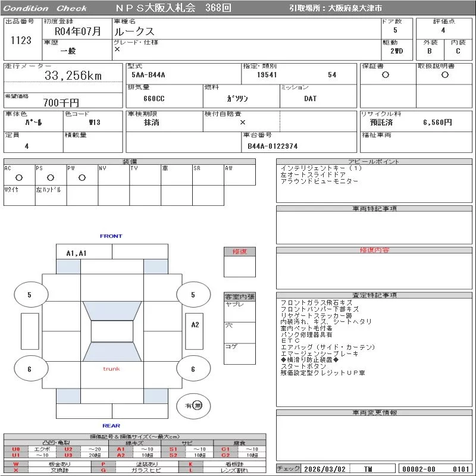Click the upper-left wheel circle marked 5
Screen dimensions: 476x476
pos(29,295)
